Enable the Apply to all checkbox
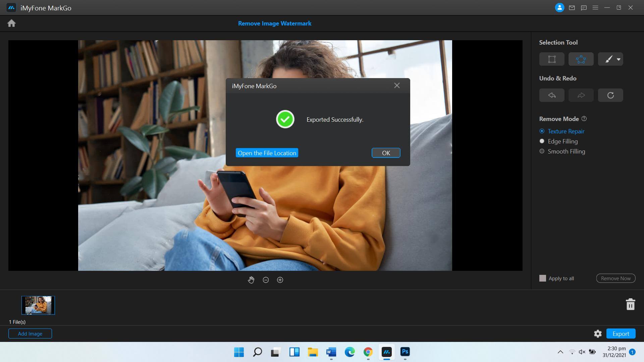The height and width of the screenshot is (362, 644). pyautogui.click(x=542, y=278)
